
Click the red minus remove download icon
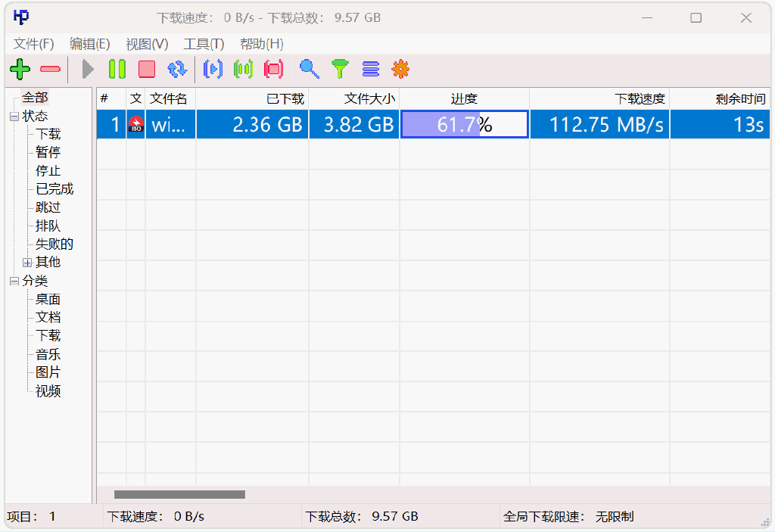click(50, 70)
